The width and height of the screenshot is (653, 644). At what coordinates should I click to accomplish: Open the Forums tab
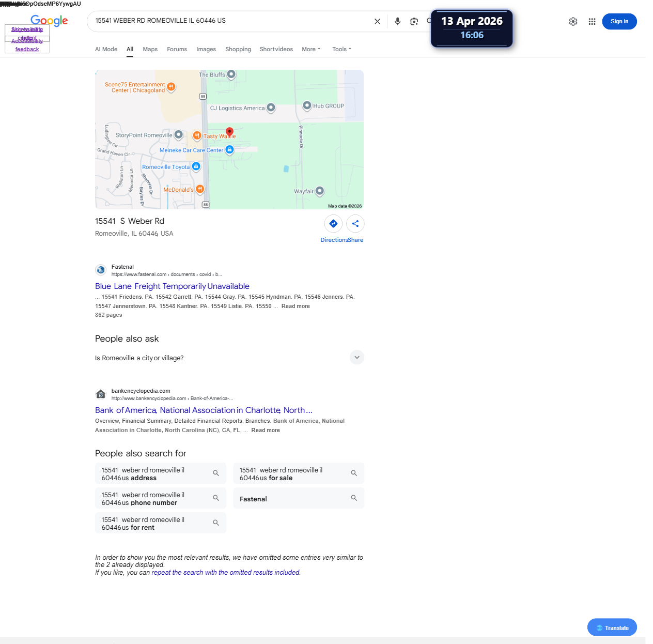[x=177, y=49]
